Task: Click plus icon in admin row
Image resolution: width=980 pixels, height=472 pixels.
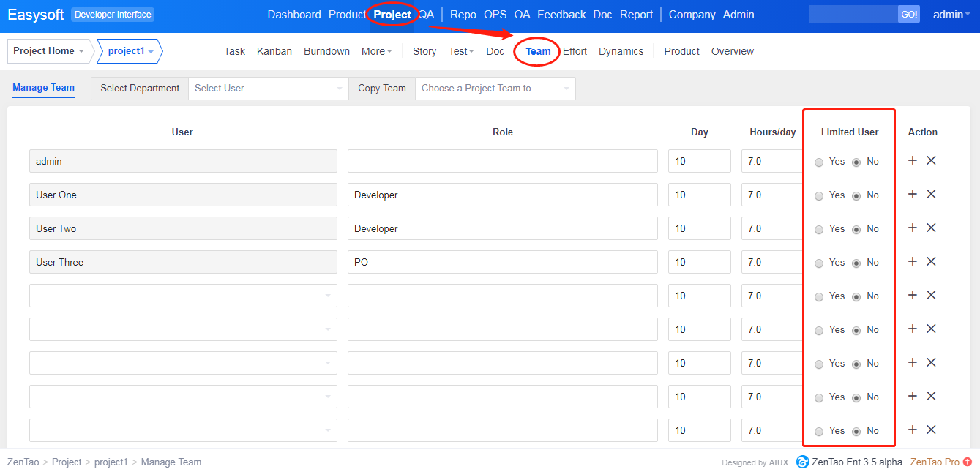Action: (x=912, y=161)
